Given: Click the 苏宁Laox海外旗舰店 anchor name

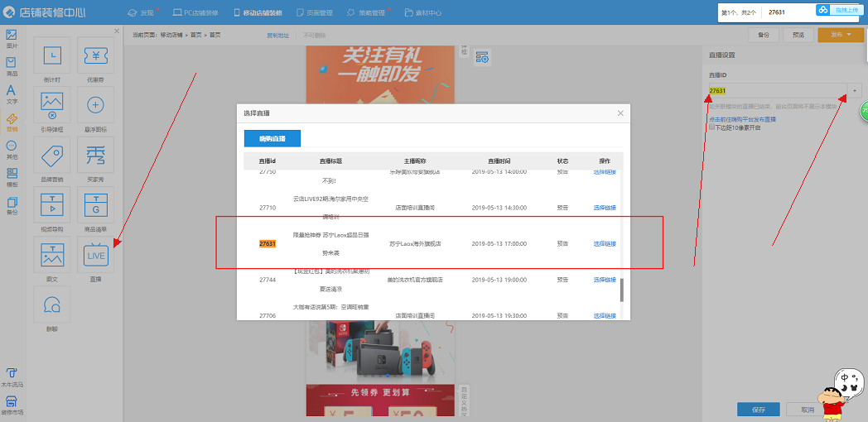Looking at the screenshot, I should point(415,244).
